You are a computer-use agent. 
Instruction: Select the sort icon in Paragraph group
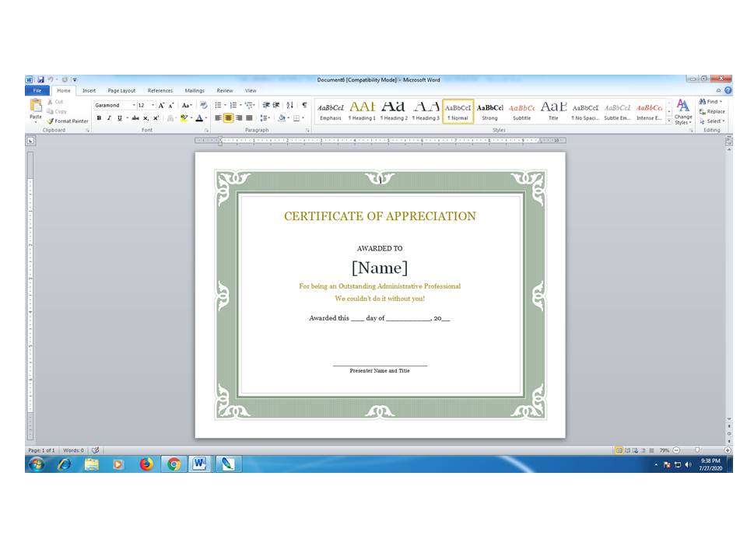(x=288, y=105)
